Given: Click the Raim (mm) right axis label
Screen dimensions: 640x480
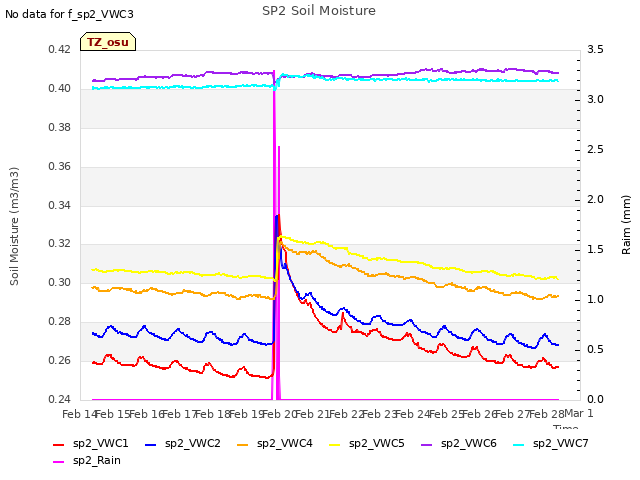Looking at the screenshot, I should point(626,225).
